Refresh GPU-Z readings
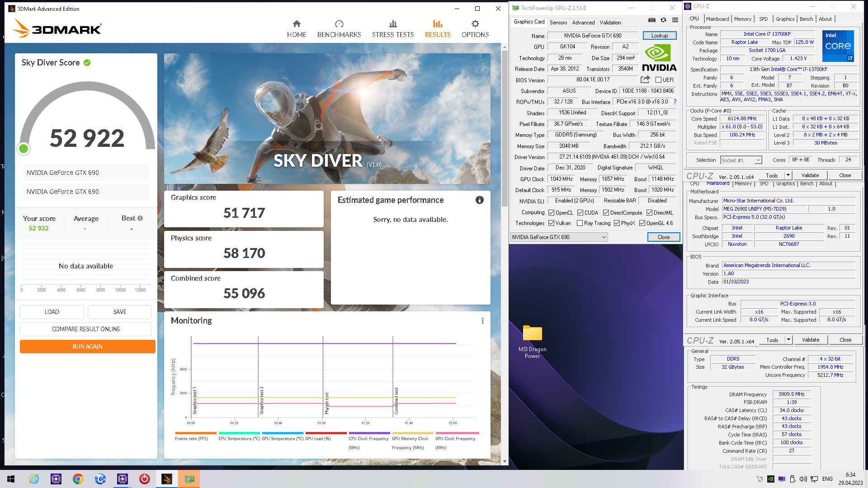Viewport: 868px width, 488px height. [663, 20]
